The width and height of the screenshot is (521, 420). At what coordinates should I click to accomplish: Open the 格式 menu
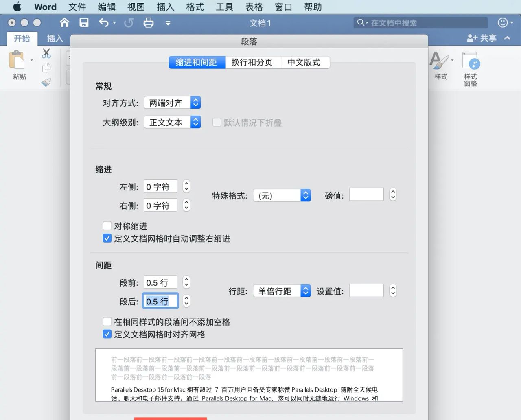pyautogui.click(x=195, y=7)
